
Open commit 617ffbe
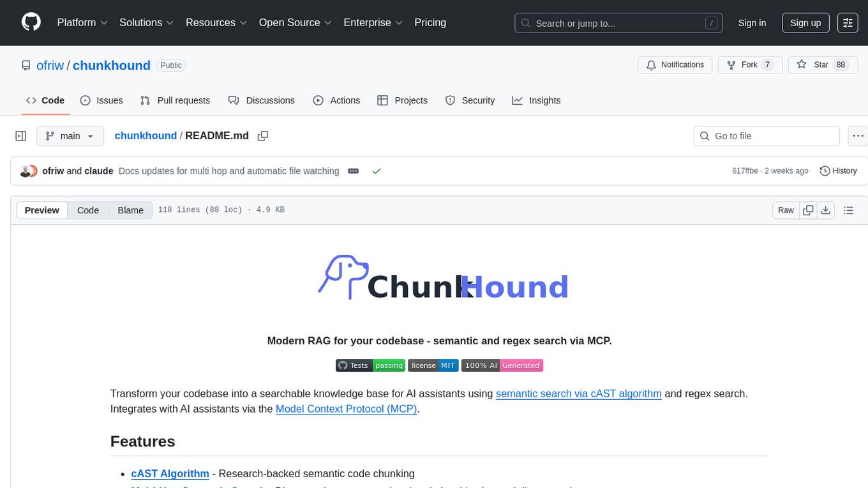coord(745,171)
